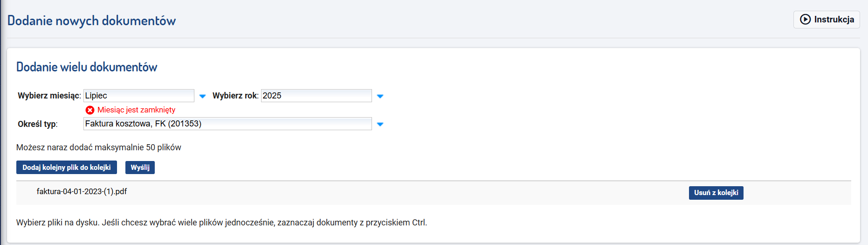This screenshot has width=868, height=245.
Task: Click the Wybierz miesiąc label
Action: 49,96
